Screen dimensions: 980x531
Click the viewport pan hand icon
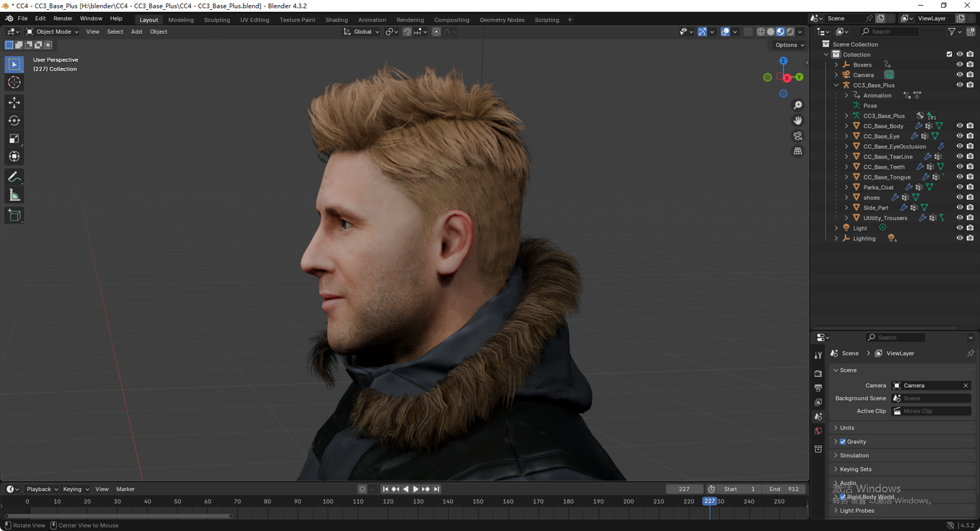[798, 121]
